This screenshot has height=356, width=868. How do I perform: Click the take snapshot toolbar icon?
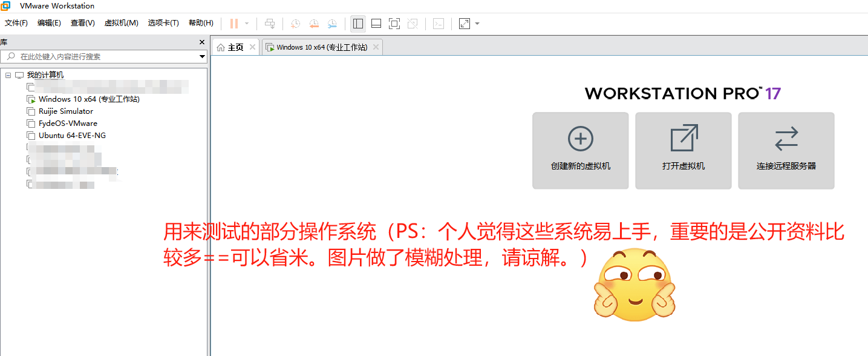(x=295, y=24)
